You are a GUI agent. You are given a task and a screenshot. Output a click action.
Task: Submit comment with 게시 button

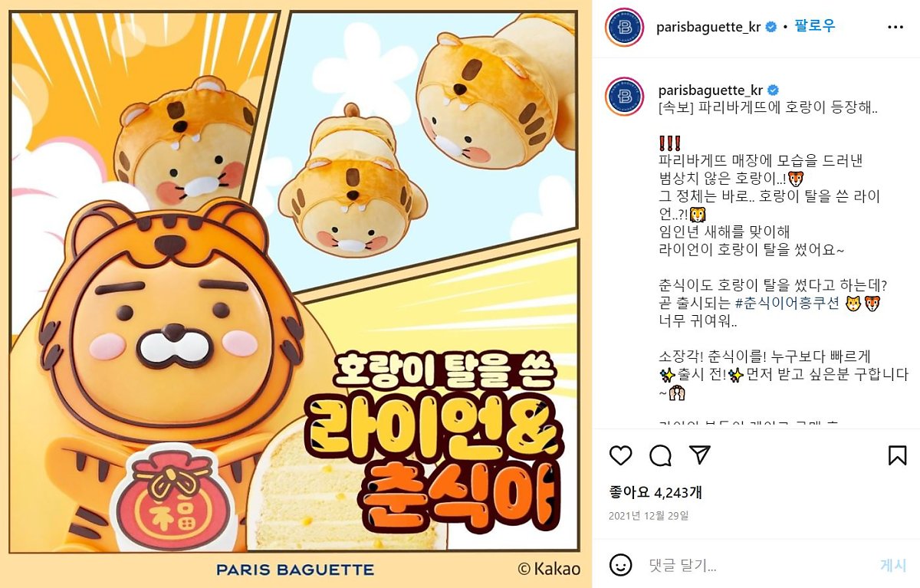pyautogui.click(x=893, y=566)
